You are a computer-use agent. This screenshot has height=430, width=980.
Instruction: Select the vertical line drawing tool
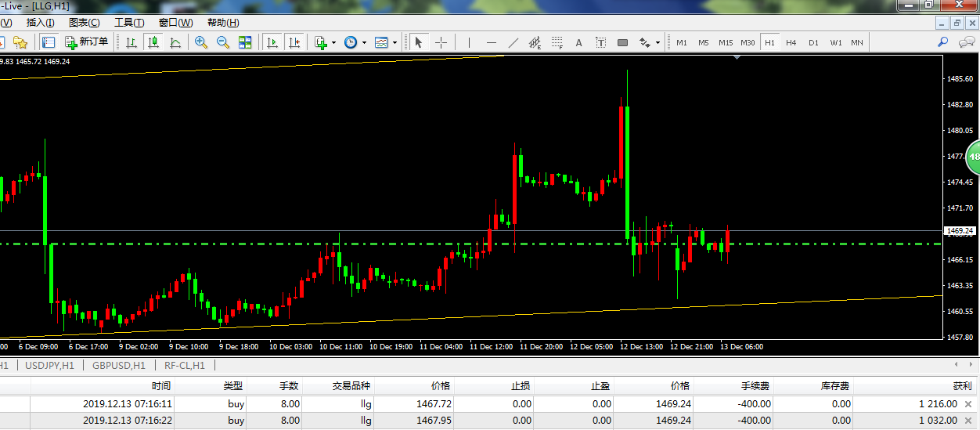(469, 42)
